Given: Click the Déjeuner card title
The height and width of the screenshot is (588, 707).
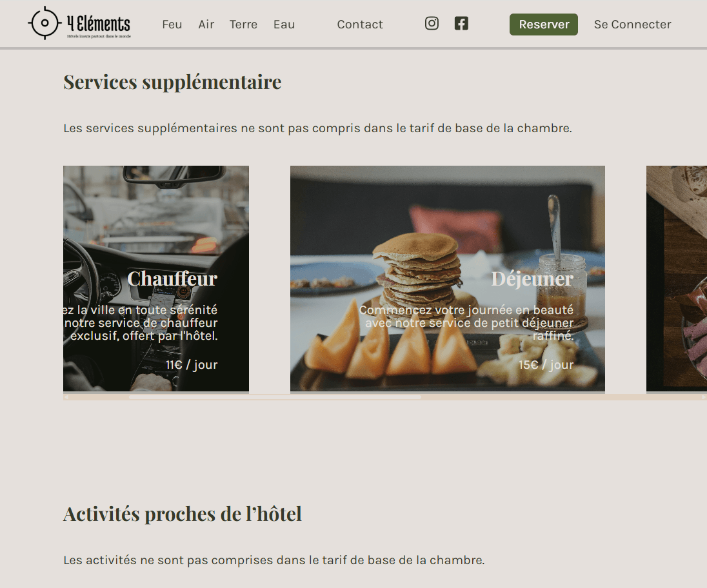Looking at the screenshot, I should (532, 279).
